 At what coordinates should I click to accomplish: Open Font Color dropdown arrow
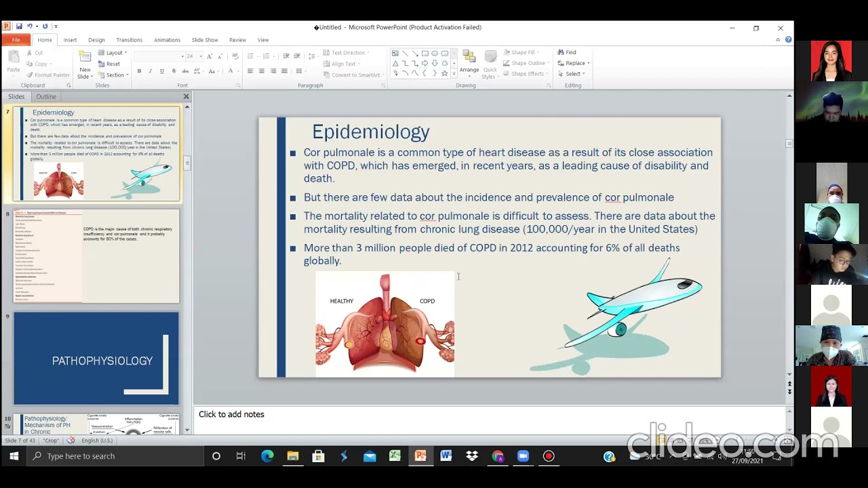tap(237, 71)
